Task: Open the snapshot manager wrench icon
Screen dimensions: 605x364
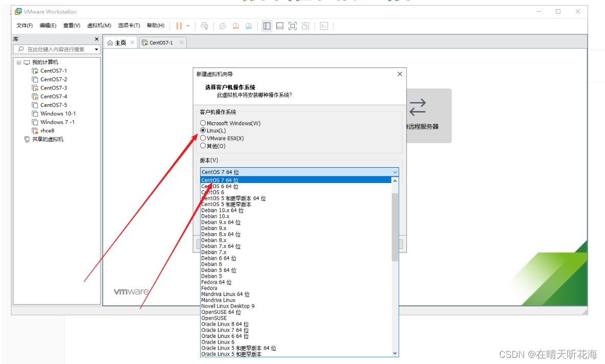Action: pos(249,26)
